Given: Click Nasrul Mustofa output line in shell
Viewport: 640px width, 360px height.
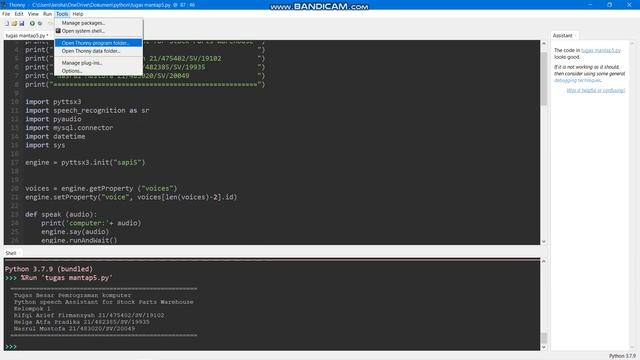Looking at the screenshot, I should click(x=74, y=328).
